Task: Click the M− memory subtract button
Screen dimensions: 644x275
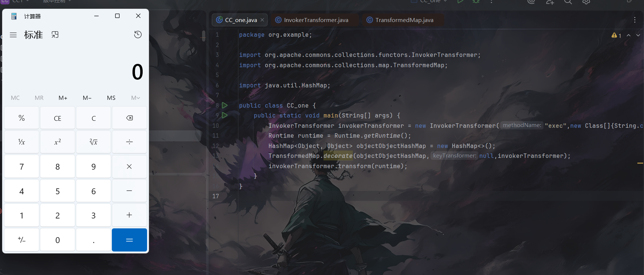Action: click(x=87, y=98)
